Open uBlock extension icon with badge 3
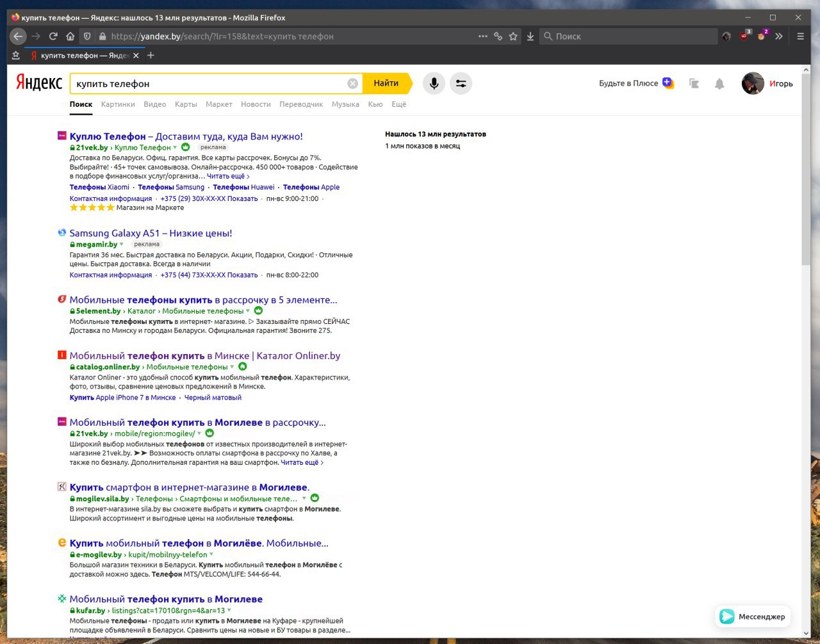 [x=744, y=36]
